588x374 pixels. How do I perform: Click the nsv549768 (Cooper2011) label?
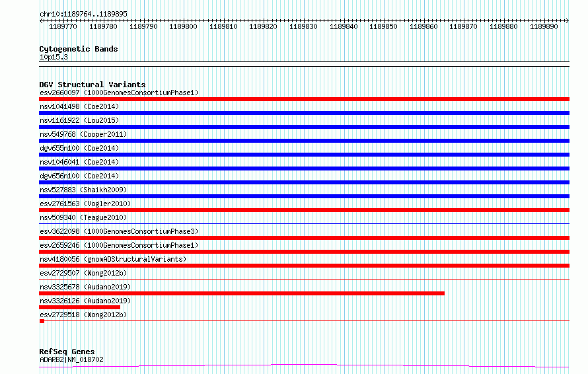[x=83, y=134]
